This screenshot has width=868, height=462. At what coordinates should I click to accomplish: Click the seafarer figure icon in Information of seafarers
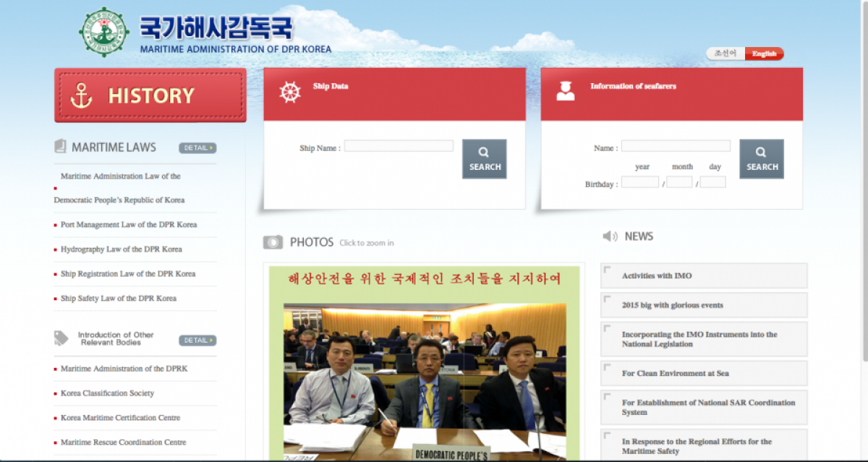tap(565, 92)
